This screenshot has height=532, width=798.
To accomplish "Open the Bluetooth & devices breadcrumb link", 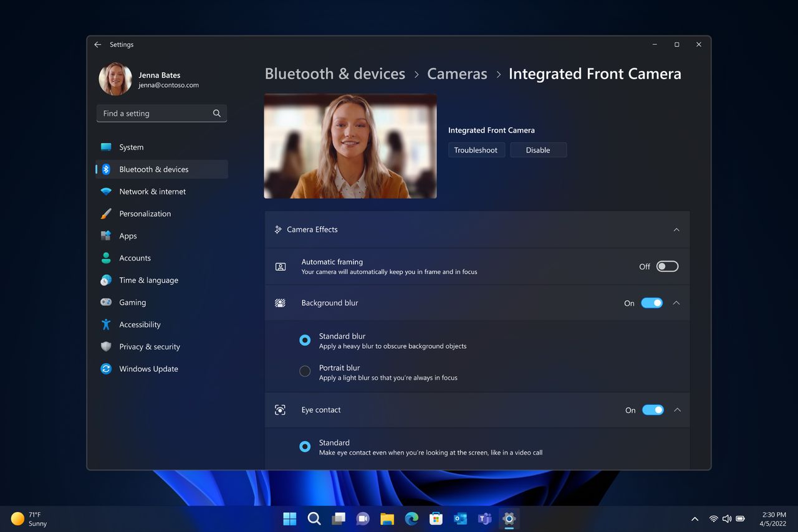I will click(x=335, y=74).
